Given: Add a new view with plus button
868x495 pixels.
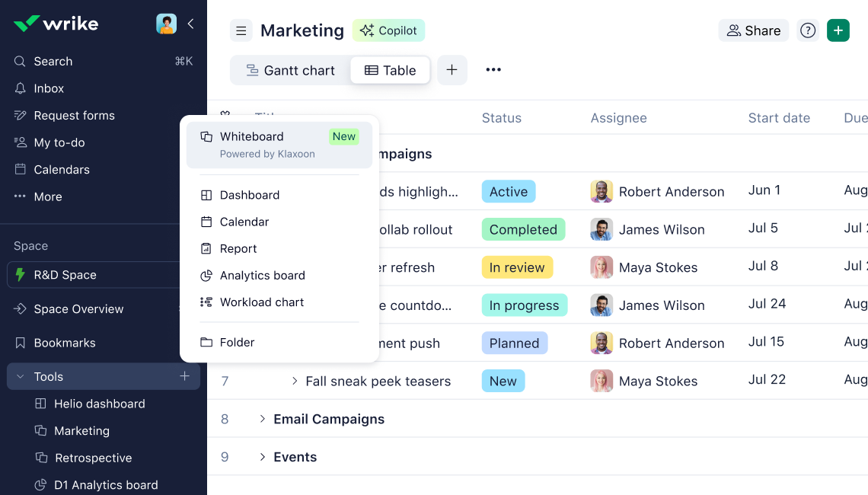Looking at the screenshot, I should coord(452,70).
